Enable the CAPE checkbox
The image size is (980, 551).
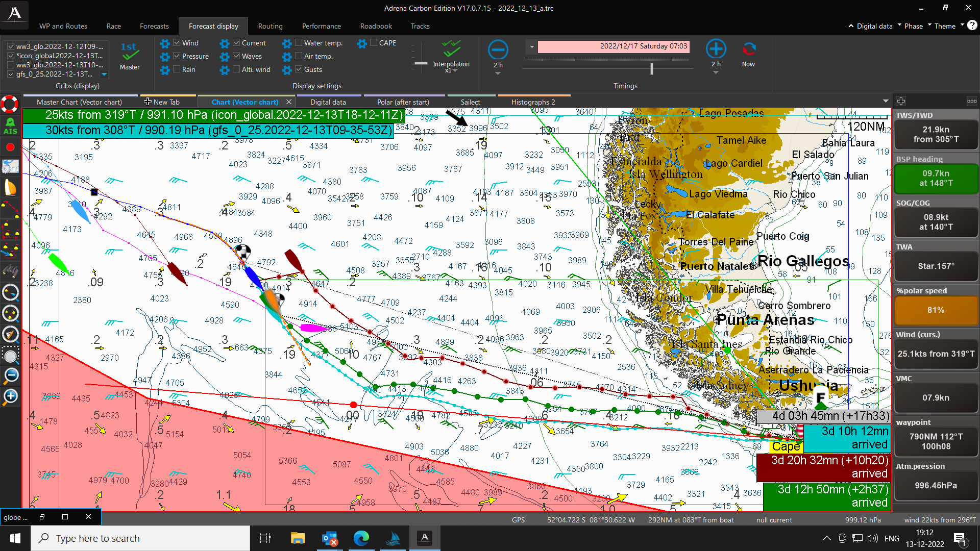coord(374,43)
